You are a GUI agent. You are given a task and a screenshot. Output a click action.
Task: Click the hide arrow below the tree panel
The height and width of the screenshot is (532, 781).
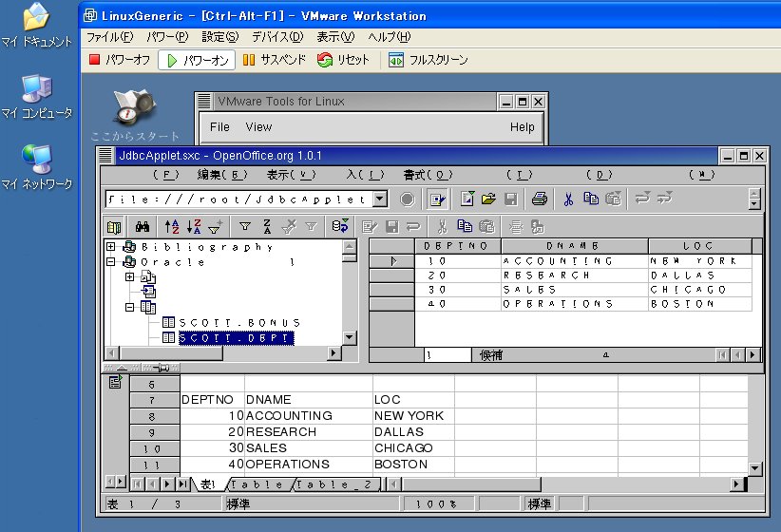[122, 368]
